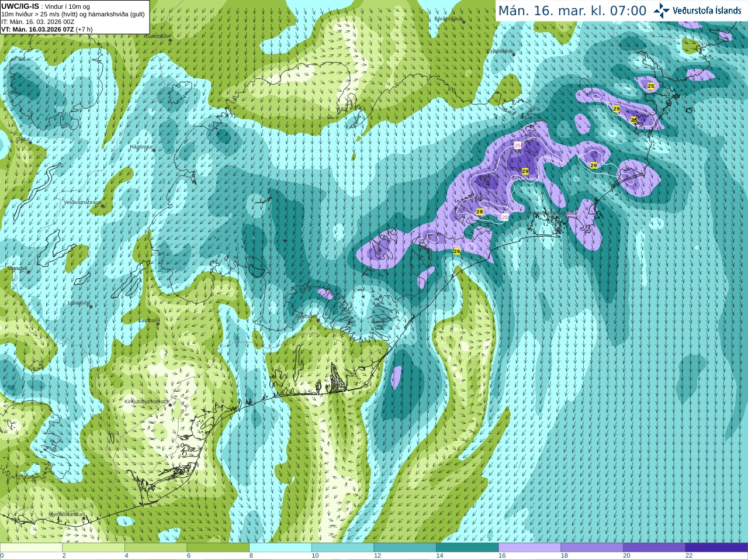Click the Laufbali station label

pyautogui.click(x=148, y=320)
